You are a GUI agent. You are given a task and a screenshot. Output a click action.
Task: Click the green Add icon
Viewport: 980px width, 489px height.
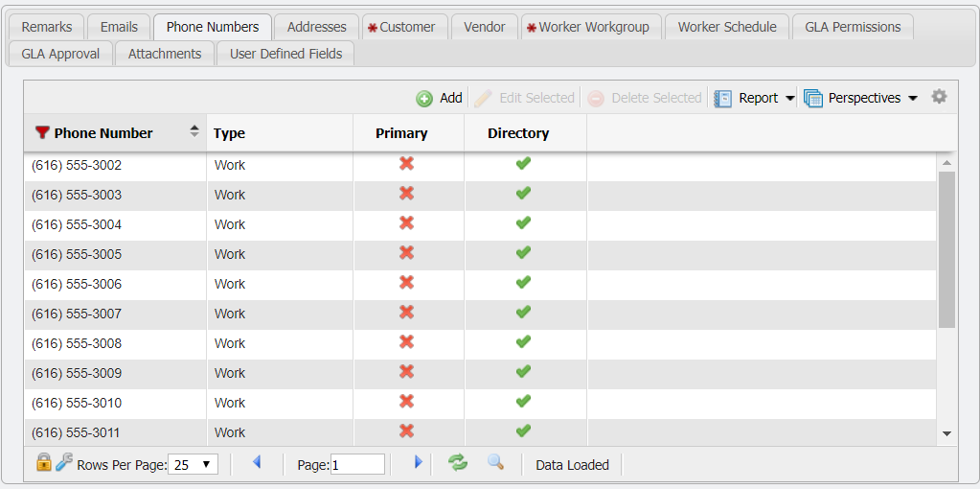point(424,99)
